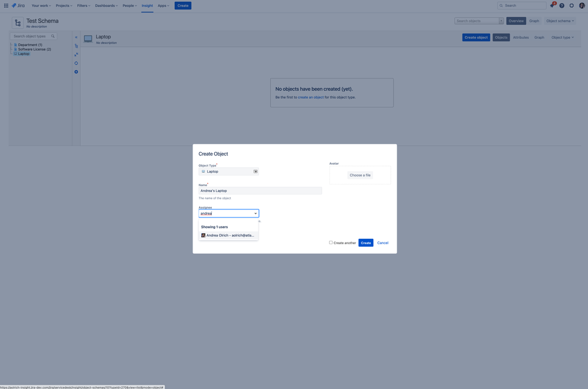Open the Object schema dropdown
Screen dimensions: 588x389
(x=560, y=21)
